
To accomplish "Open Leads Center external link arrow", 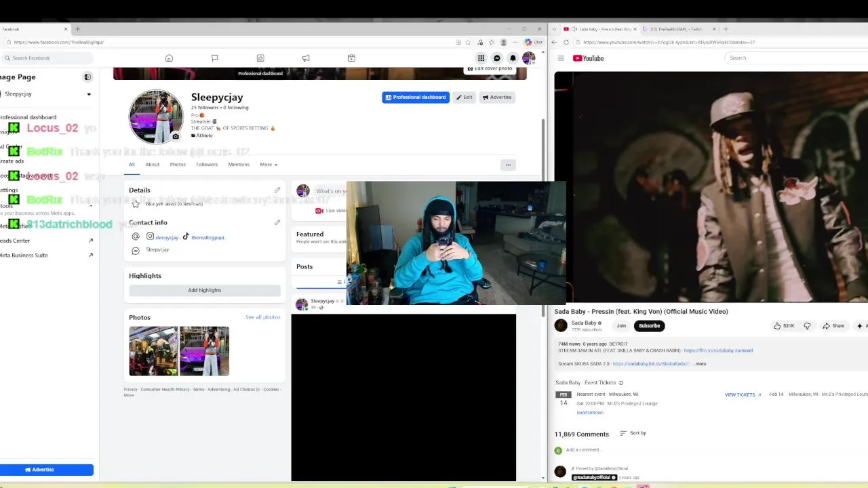I will pyautogui.click(x=91, y=241).
